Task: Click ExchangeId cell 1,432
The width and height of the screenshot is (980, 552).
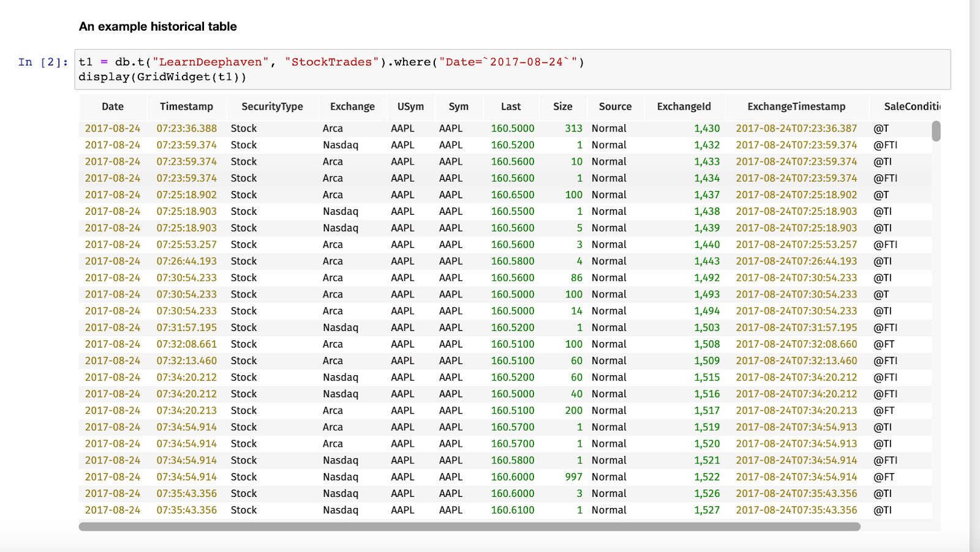Action: (707, 145)
